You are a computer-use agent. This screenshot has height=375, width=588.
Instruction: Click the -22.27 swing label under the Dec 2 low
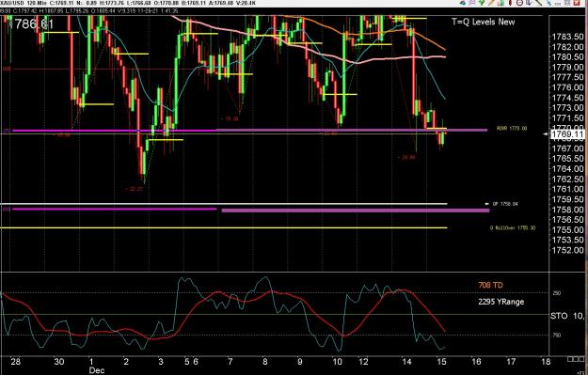(x=134, y=189)
